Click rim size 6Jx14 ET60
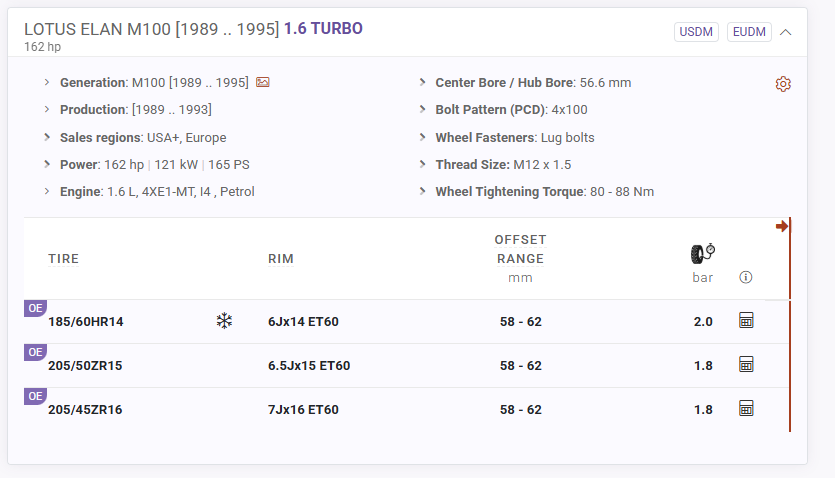 point(303,322)
